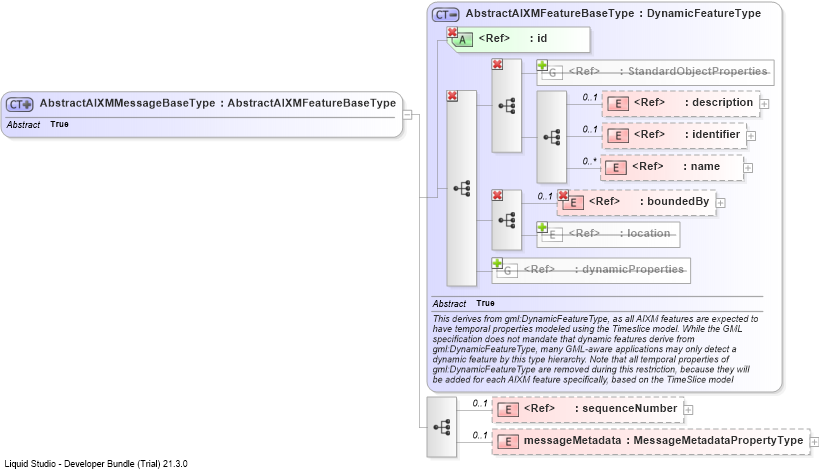Click Abstract True in AbstractAIXMFeatureBaseType box

(x=463, y=303)
